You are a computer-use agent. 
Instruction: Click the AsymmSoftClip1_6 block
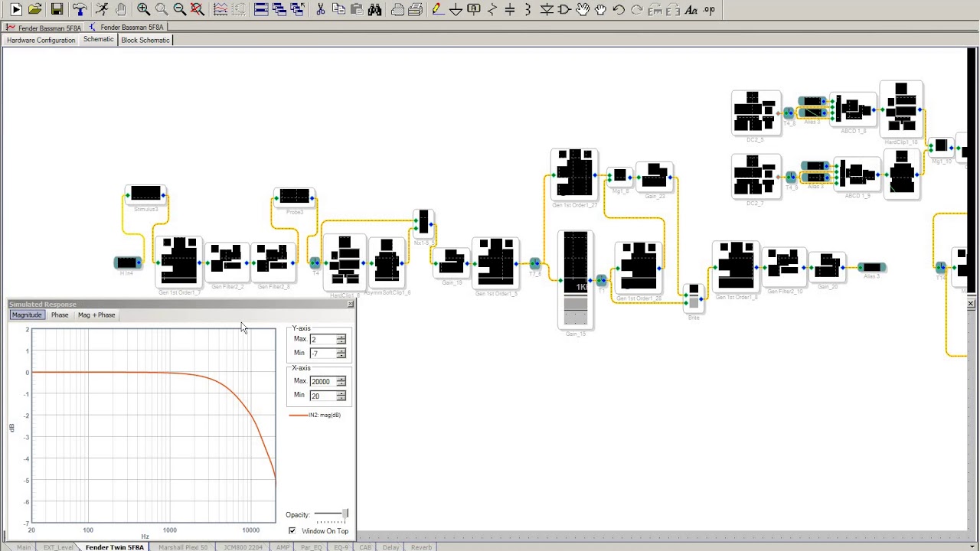click(x=387, y=262)
